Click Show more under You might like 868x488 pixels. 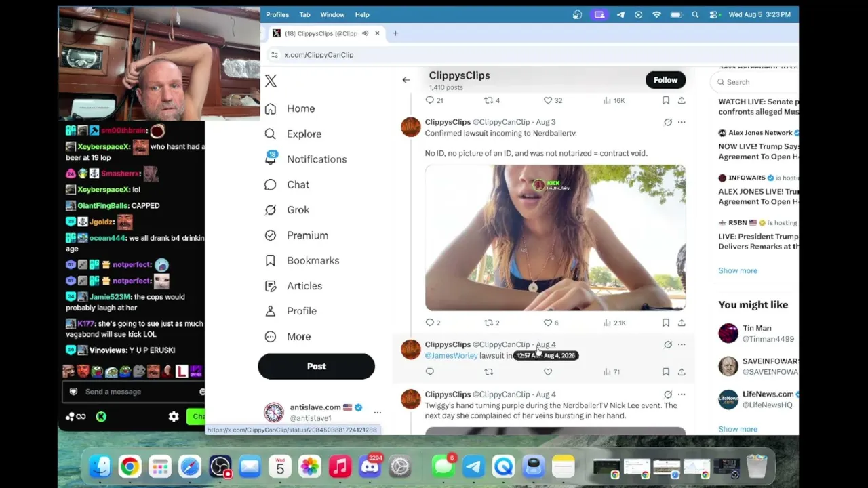738,429
